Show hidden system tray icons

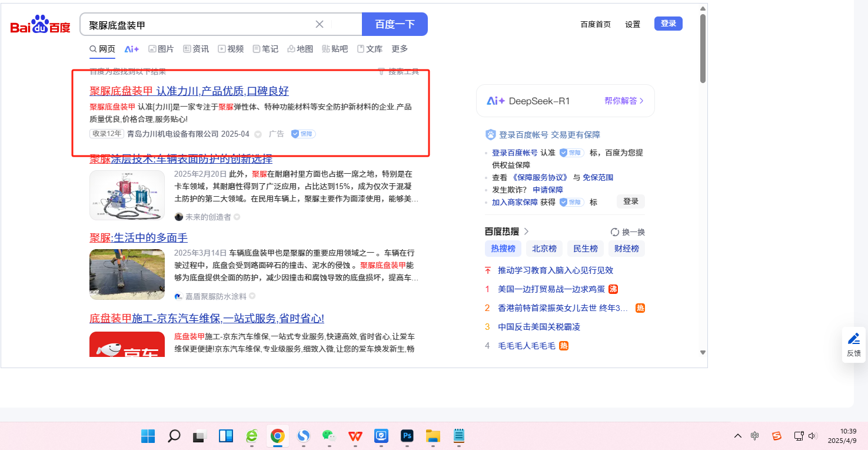tap(737, 436)
